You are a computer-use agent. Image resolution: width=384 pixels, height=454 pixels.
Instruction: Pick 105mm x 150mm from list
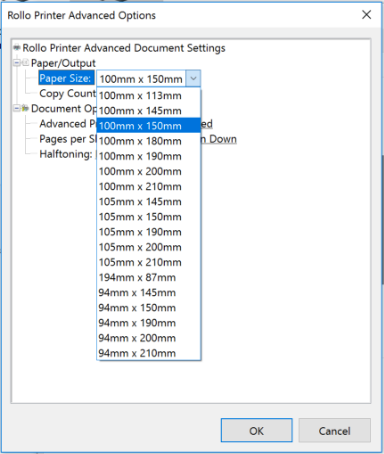(149, 217)
